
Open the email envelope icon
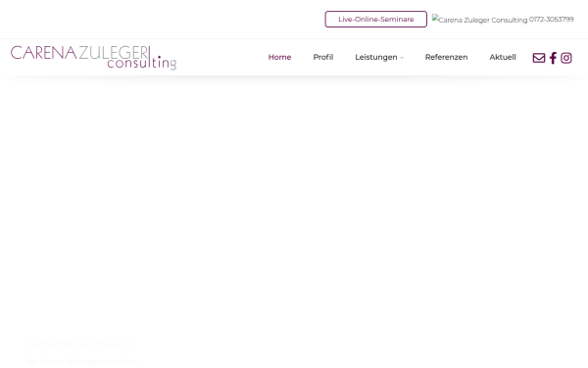pos(538,58)
